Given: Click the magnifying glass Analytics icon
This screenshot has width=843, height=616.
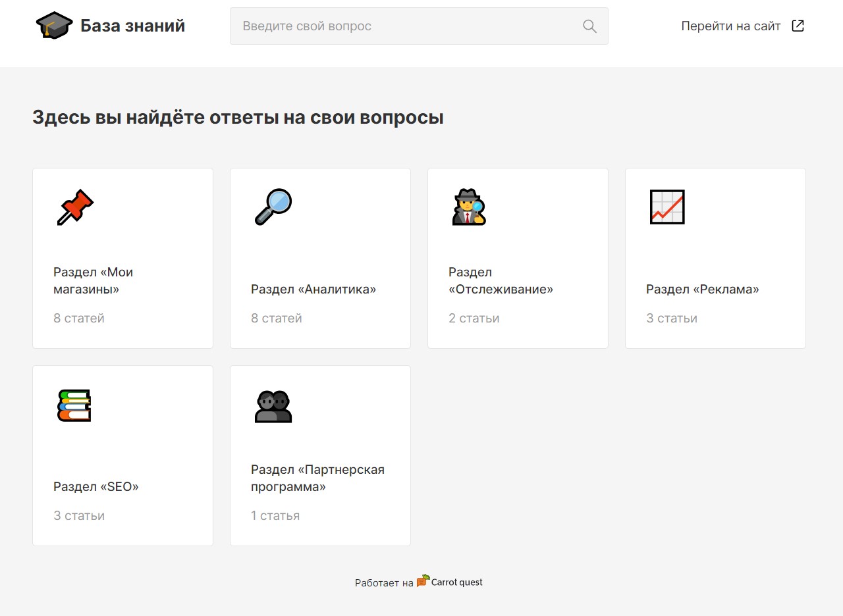Looking at the screenshot, I should pyautogui.click(x=273, y=207).
